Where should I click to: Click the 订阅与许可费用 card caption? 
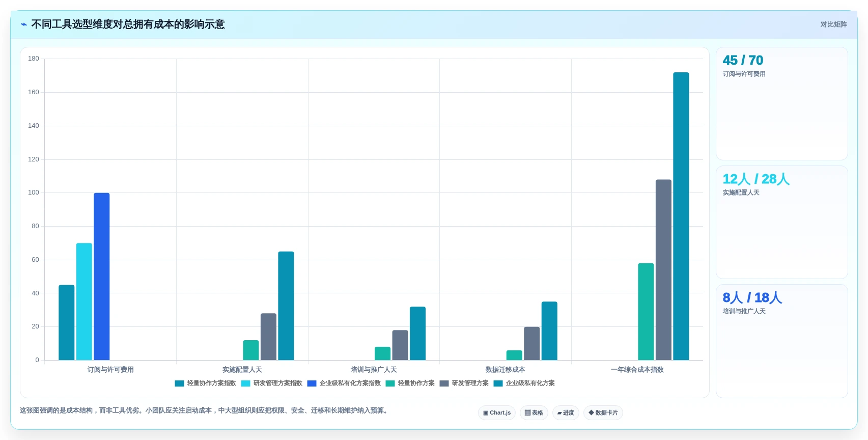pyautogui.click(x=744, y=74)
